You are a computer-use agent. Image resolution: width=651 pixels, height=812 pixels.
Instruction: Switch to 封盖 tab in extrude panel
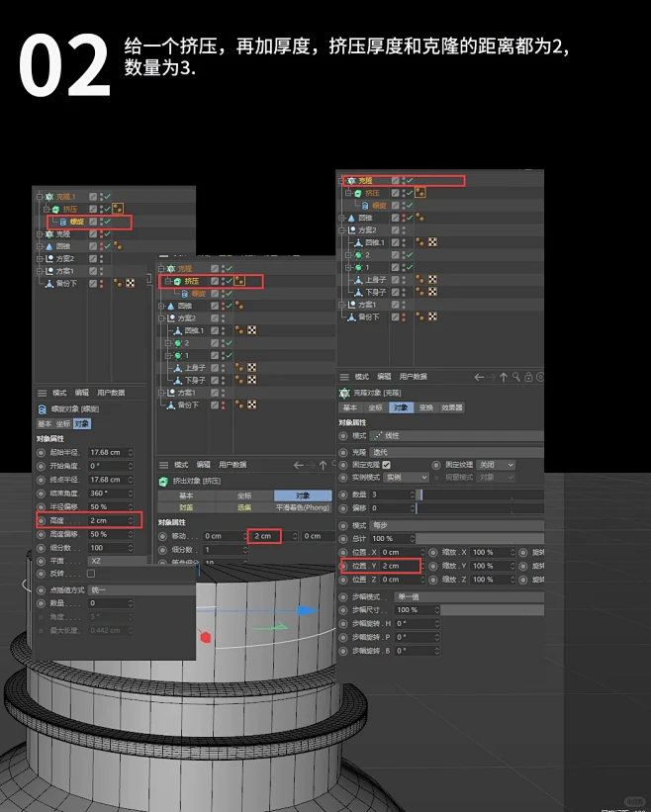coord(186,508)
